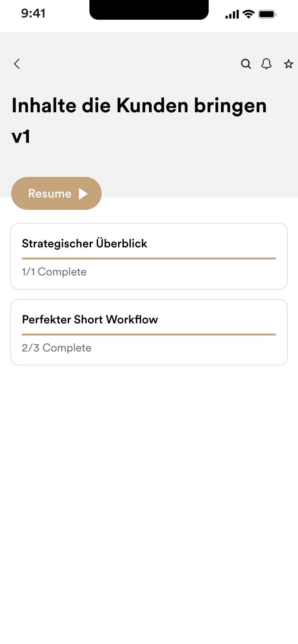298x644 pixels.
Task: Open search with the magnifier icon
Action: click(246, 64)
